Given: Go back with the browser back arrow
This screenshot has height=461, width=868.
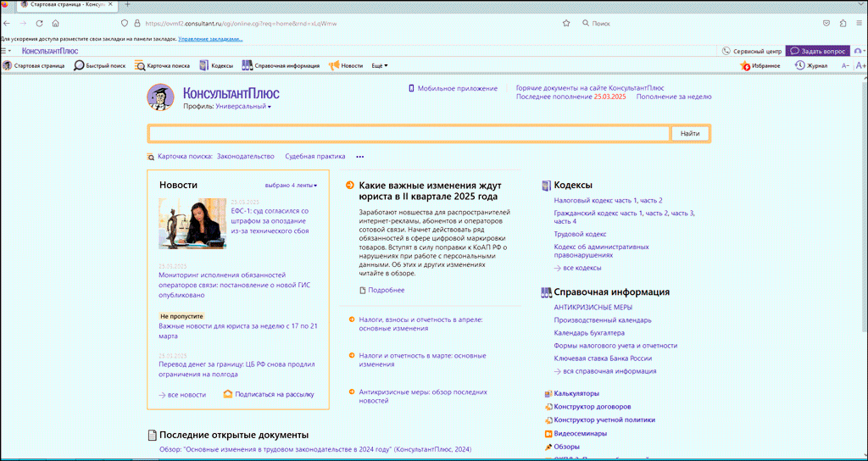Looking at the screenshot, I should coord(7,24).
